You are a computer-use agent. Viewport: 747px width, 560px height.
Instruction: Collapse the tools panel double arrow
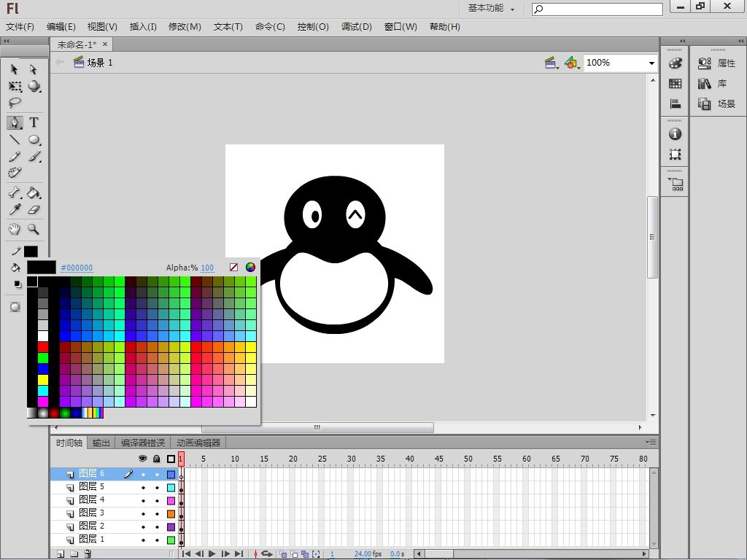(6, 41)
